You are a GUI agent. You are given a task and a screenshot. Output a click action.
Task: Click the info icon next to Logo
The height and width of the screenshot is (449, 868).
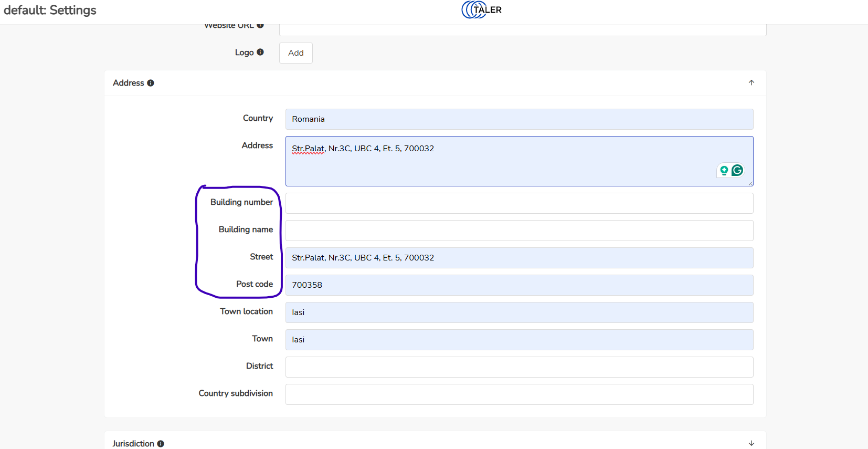[260, 52]
